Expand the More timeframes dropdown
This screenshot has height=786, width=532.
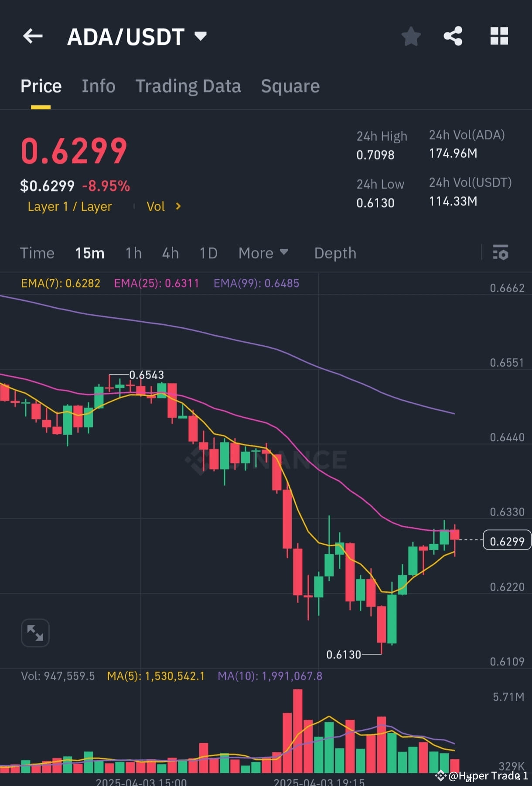(263, 253)
